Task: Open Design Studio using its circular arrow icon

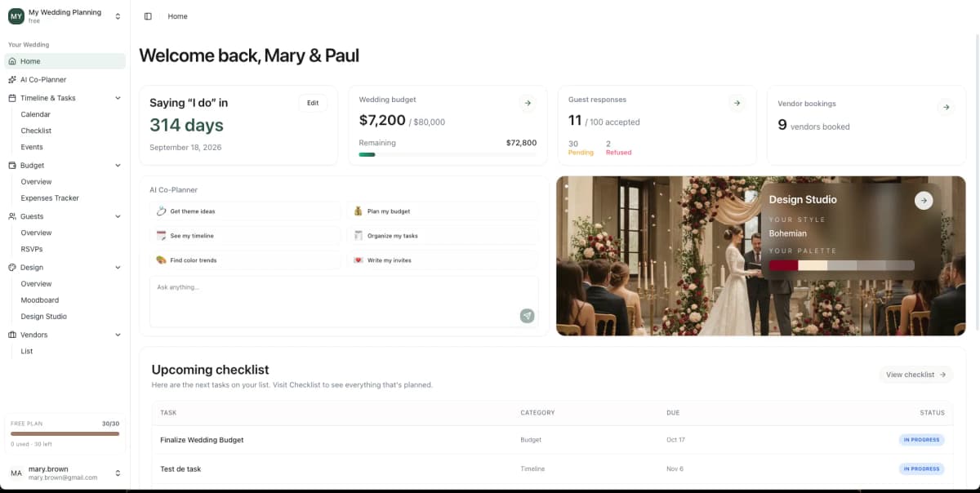Action: point(924,200)
